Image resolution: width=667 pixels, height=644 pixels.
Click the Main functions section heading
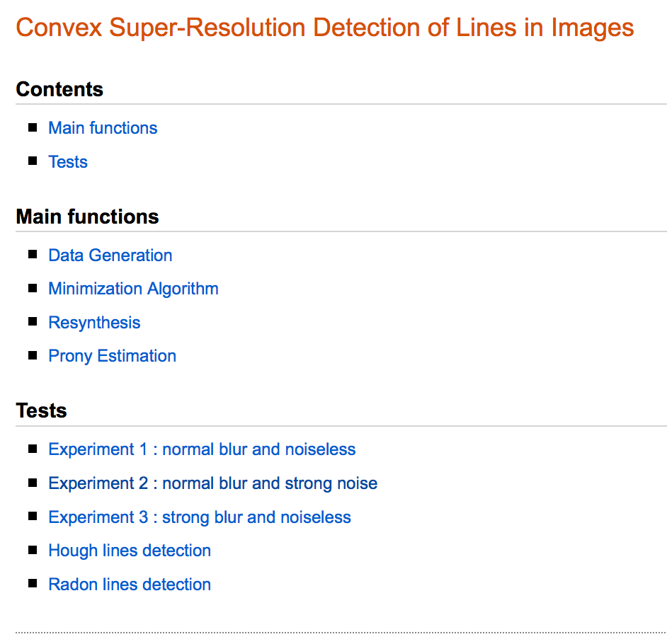tap(87, 217)
